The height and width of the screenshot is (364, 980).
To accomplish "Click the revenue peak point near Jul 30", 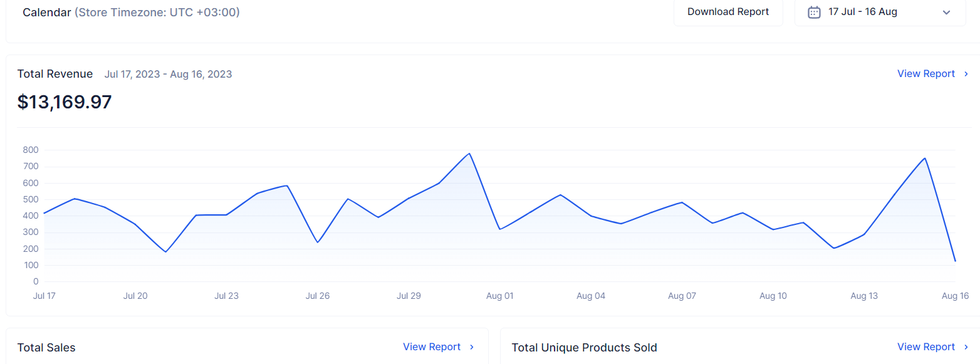I will point(468,153).
